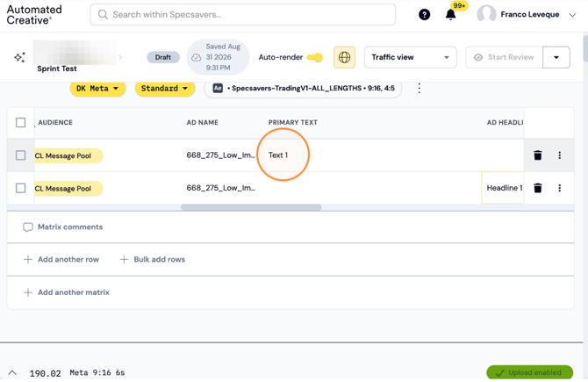Click the ad name in the Text 1 row

[221, 155]
